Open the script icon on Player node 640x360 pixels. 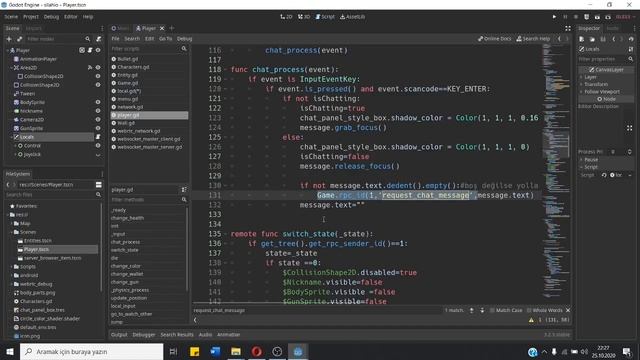[x=90, y=50]
